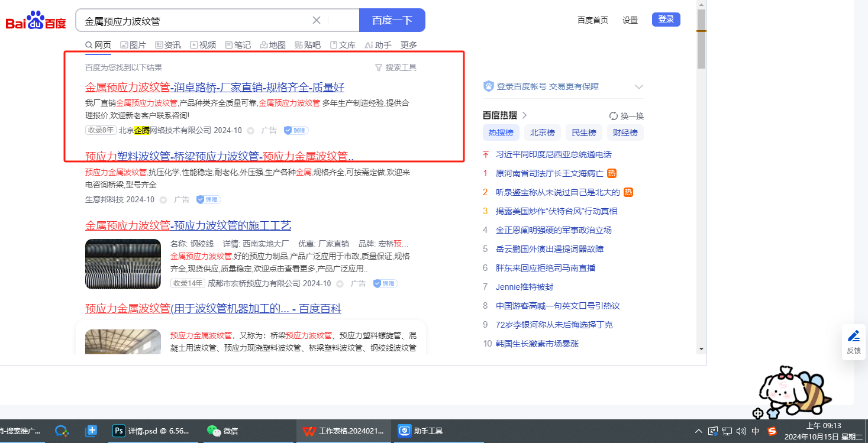Show hidden system tray icons
The height and width of the screenshot is (443, 868).
click(699, 431)
